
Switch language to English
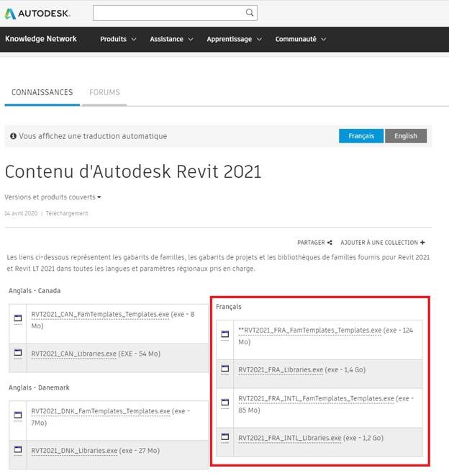[406, 136]
